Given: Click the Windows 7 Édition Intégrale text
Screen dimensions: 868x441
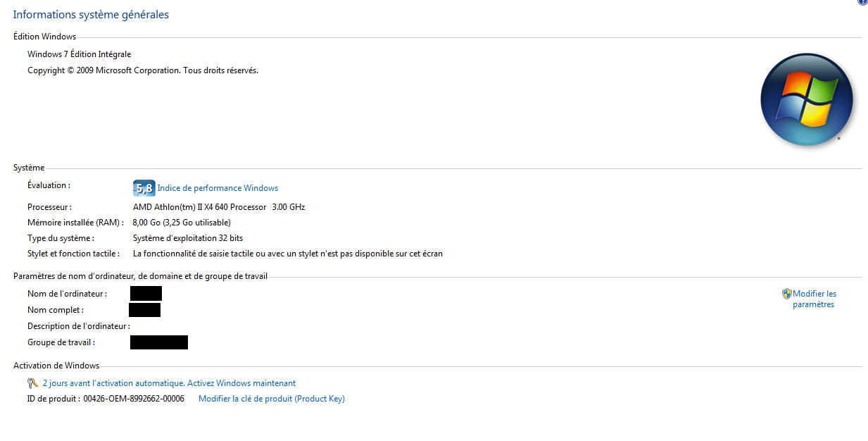Looking at the screenshot, I should pyautogui.click(x=79, y=54).
